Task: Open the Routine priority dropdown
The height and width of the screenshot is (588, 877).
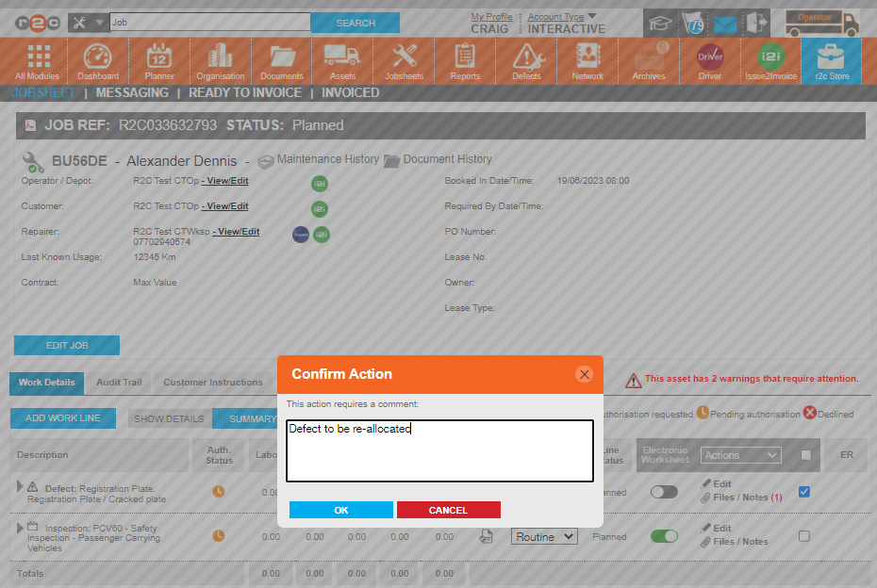Action: [544, 536]
